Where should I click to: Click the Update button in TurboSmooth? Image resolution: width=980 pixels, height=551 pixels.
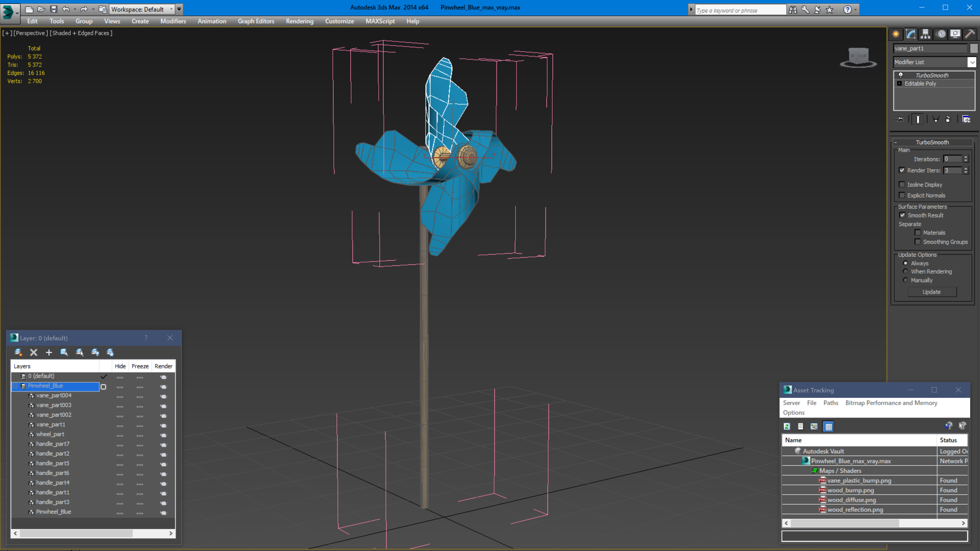click(x=932, y=292)
